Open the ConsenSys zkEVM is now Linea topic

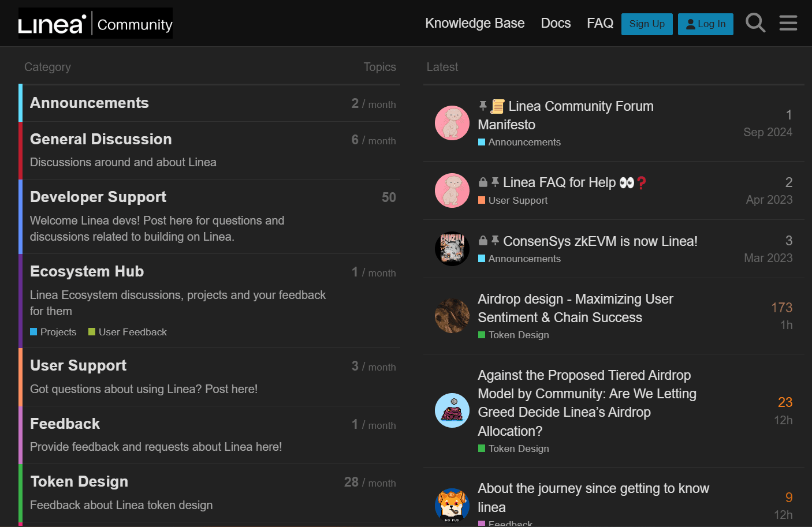pos(599,241)
